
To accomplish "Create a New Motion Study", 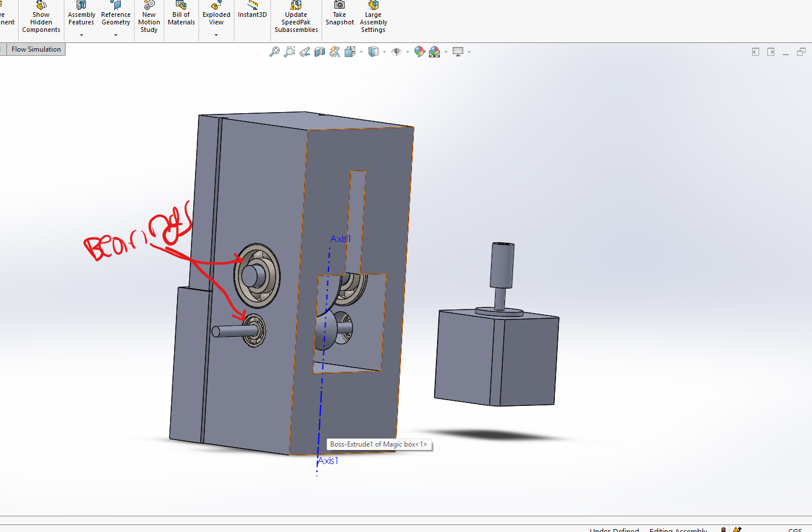I will [x=149, y=17].
